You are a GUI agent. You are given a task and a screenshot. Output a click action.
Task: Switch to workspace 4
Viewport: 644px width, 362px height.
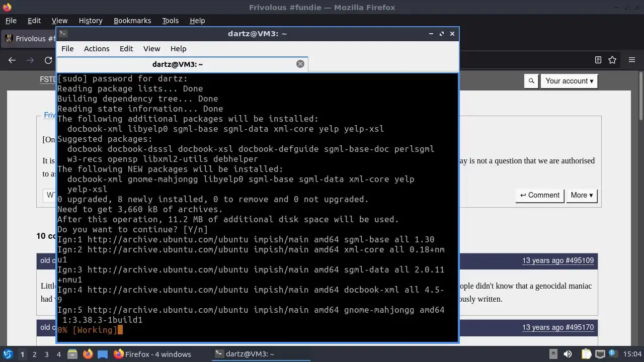[58, 354]
